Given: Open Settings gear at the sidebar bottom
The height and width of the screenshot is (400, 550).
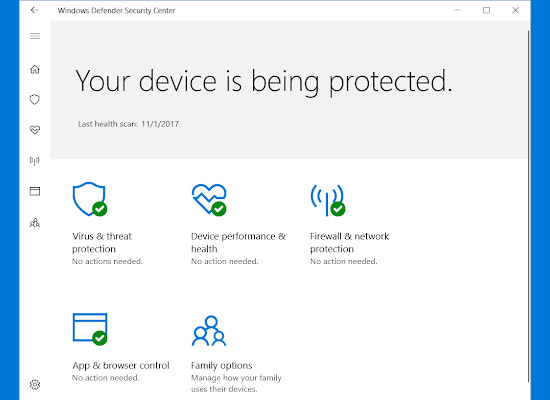Looking at the screenshot, I should click(x=35, y=385).
